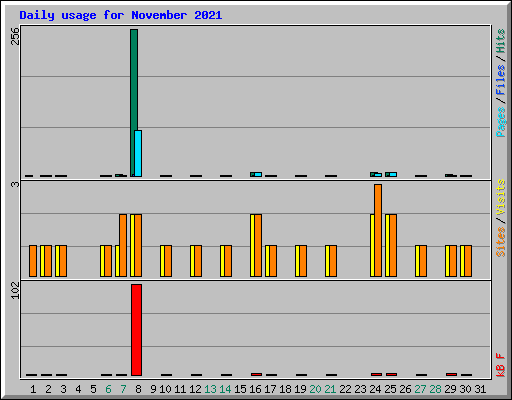Click green day label 14 on the x-axis

coord(225,389)
